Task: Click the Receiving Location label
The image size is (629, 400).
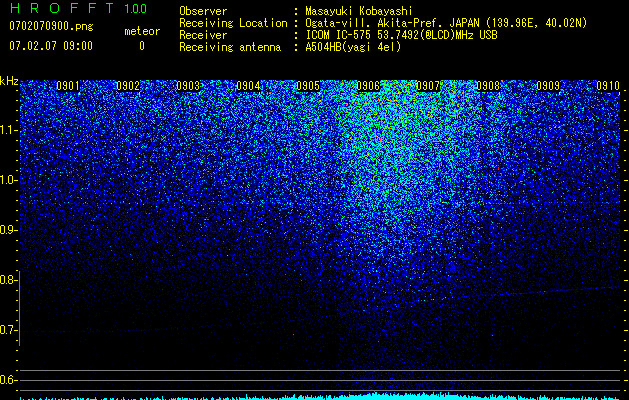Action: (233, 24)
